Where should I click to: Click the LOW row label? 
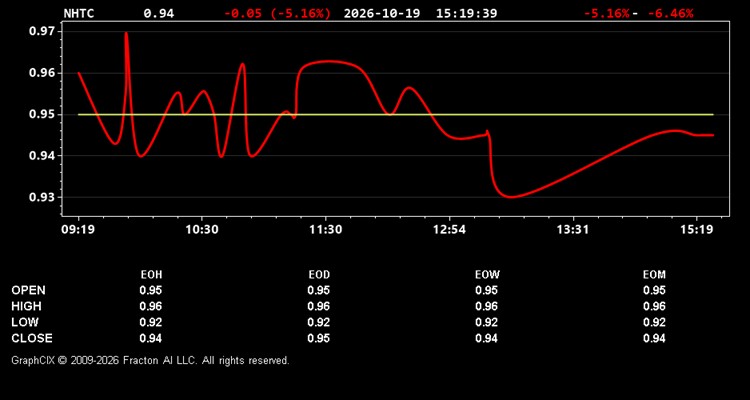25,322
